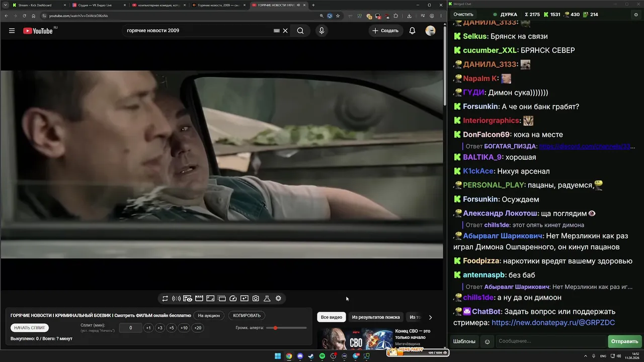Viewport: 644px width, 362px height.
Task: Open a new browser tab
Action: point(313,5)
